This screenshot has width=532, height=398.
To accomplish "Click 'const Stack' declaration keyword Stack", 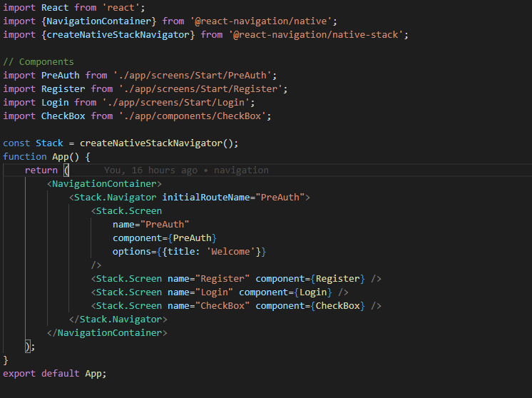I will (x=49, y=143).
